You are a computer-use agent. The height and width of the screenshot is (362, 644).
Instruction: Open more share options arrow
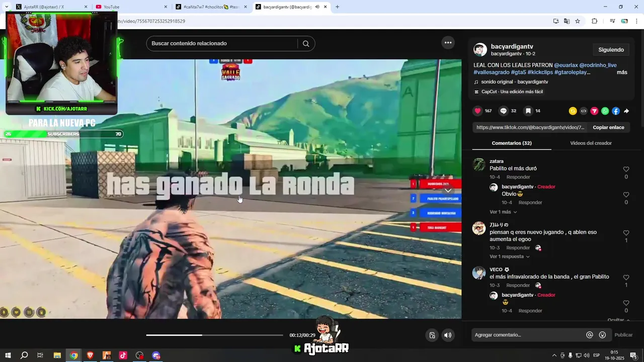[626, 111]
